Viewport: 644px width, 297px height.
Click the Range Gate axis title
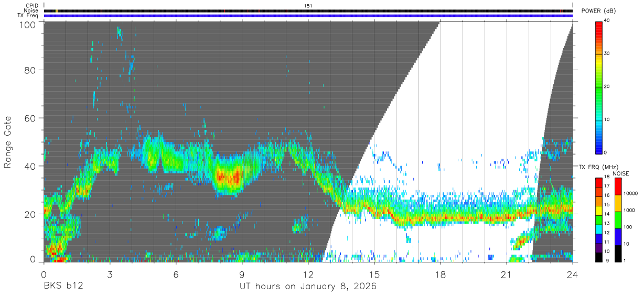pos(8,142)
